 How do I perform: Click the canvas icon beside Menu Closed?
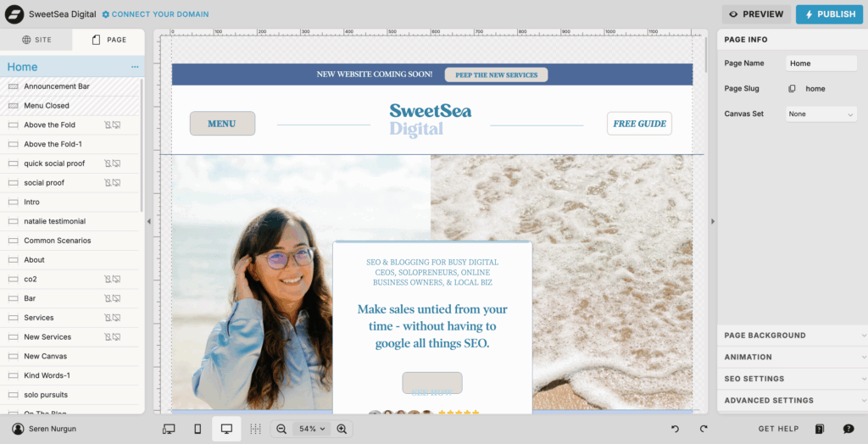(14, 106)
